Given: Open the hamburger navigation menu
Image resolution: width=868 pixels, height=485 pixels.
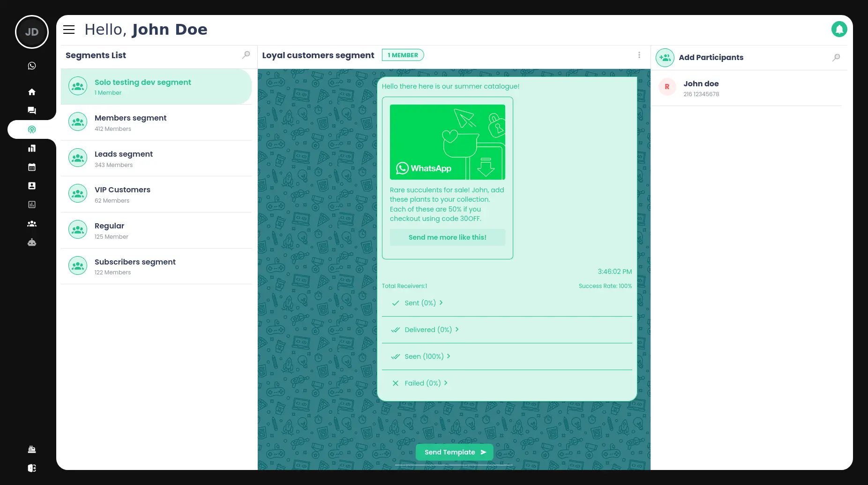Looking at the screenshot, I should (69, 30).
